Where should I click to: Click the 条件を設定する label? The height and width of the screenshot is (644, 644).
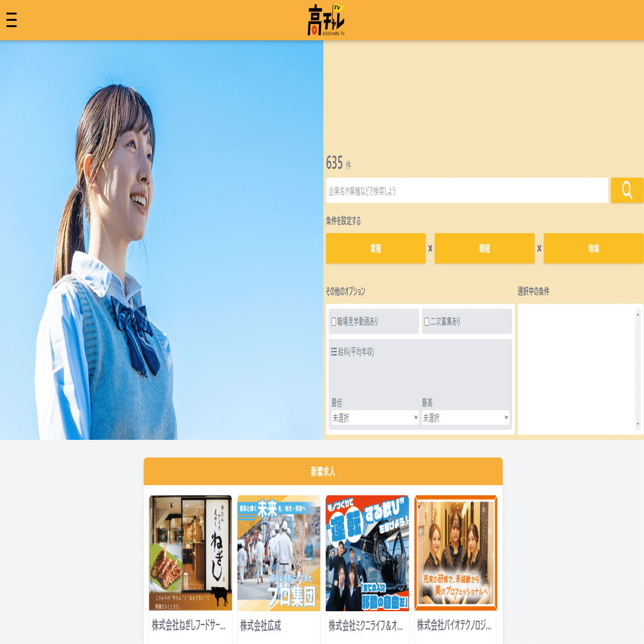343,221
